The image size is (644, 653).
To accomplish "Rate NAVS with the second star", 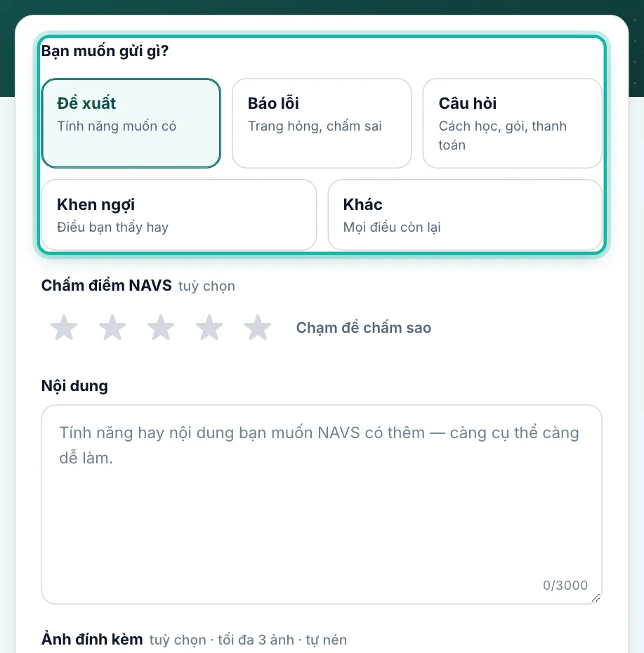I will (112, 327).
